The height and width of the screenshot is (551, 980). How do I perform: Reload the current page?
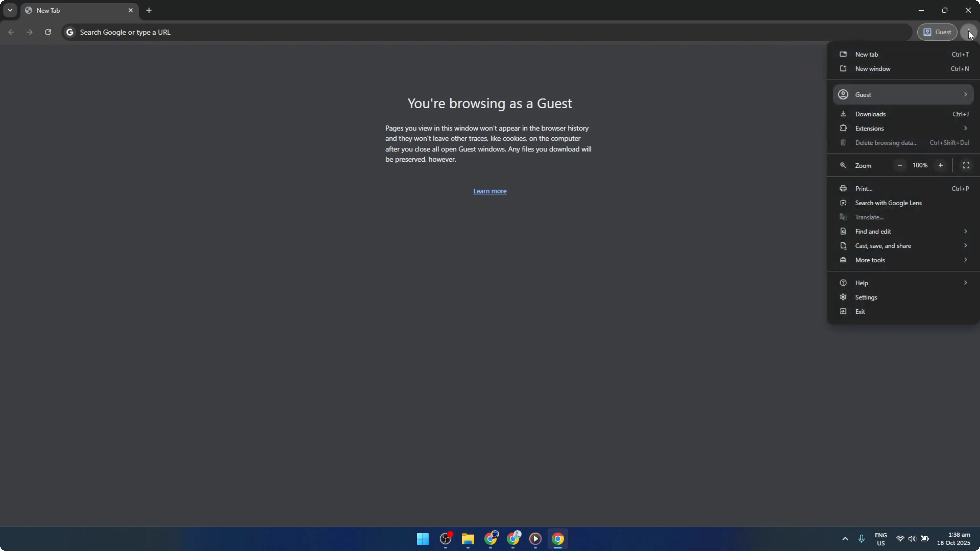point(48,32)
